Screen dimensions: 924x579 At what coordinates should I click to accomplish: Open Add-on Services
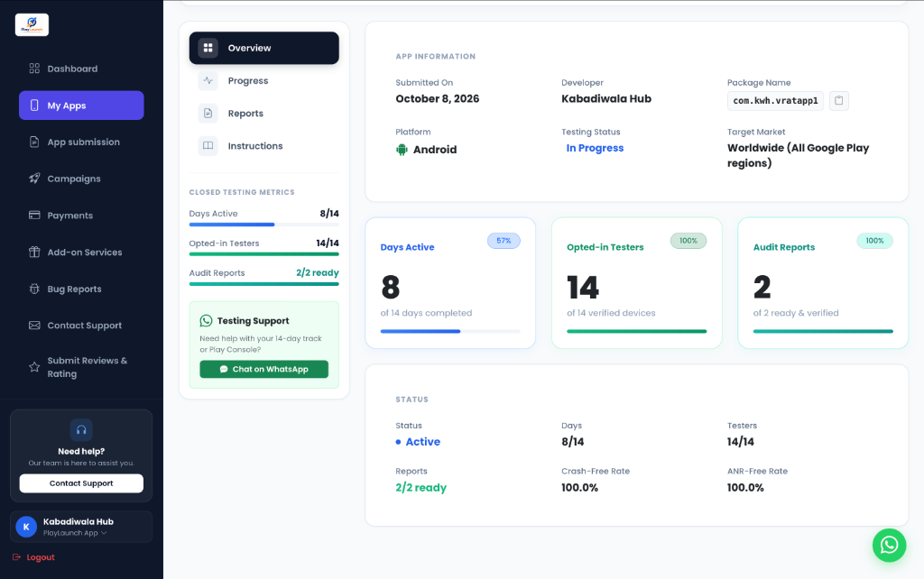pyautogui.click(x=81, y=253)
